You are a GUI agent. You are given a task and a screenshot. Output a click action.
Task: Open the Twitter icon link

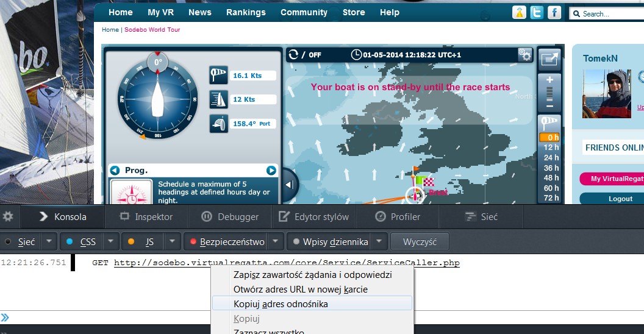[x=537, y=12]
